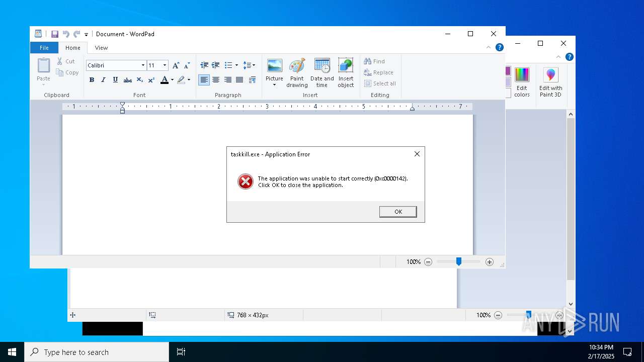This screenshot has width=644, height=362.
Task: Click the Shrink font icon
Action: (187, 65)
